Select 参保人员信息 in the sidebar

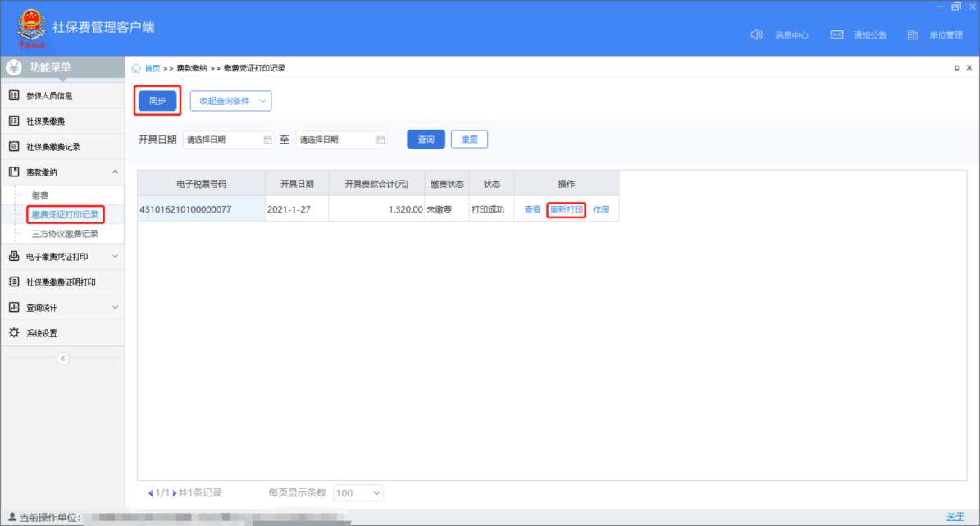tap(49, 96)
